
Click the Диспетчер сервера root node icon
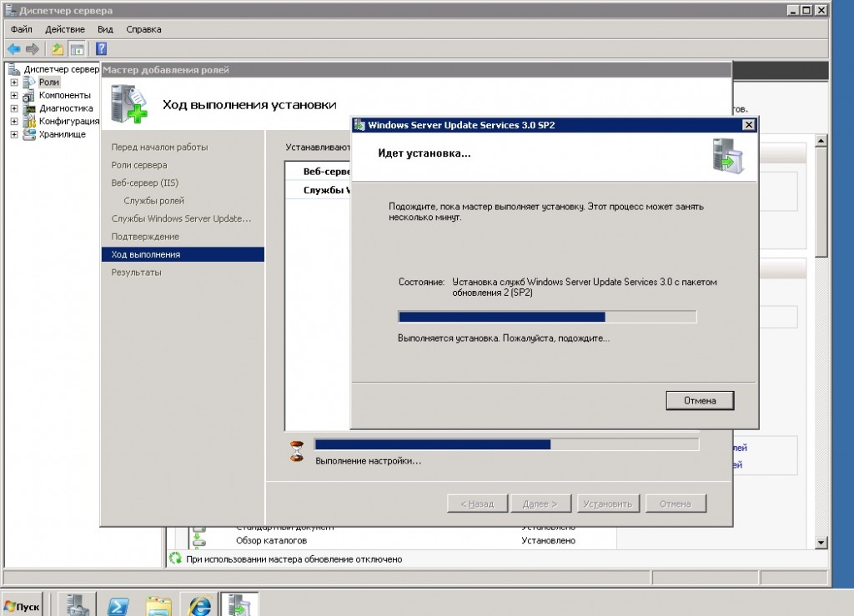14,69
